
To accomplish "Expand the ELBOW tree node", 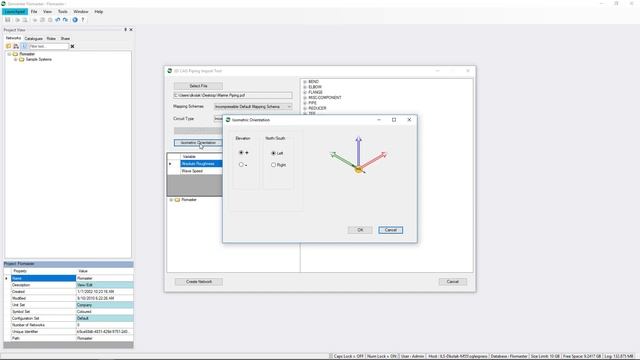I will click(305, 87).
